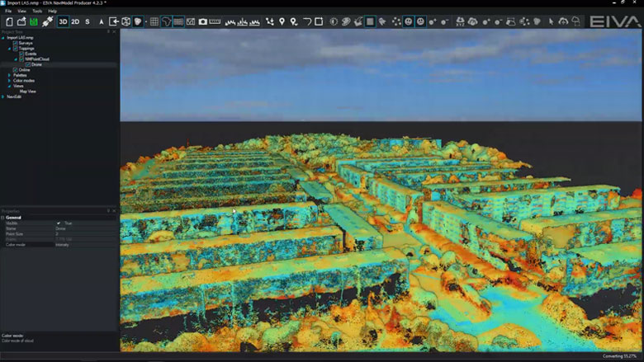Select the ruler measurement tool

tap(215, 21)
